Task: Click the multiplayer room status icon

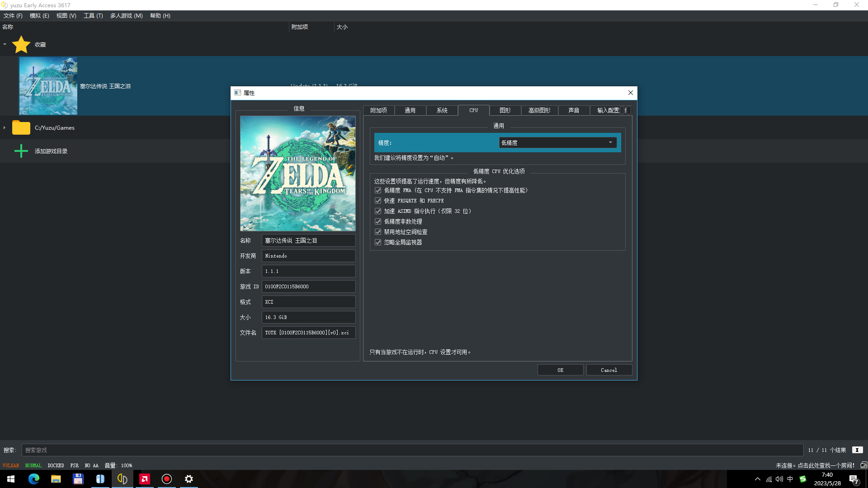Action: (863, 465)
